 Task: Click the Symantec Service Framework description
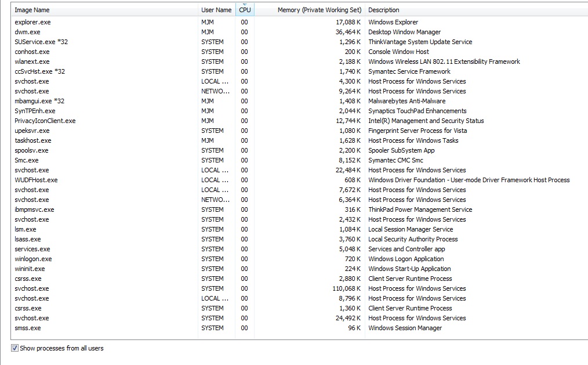409,71
